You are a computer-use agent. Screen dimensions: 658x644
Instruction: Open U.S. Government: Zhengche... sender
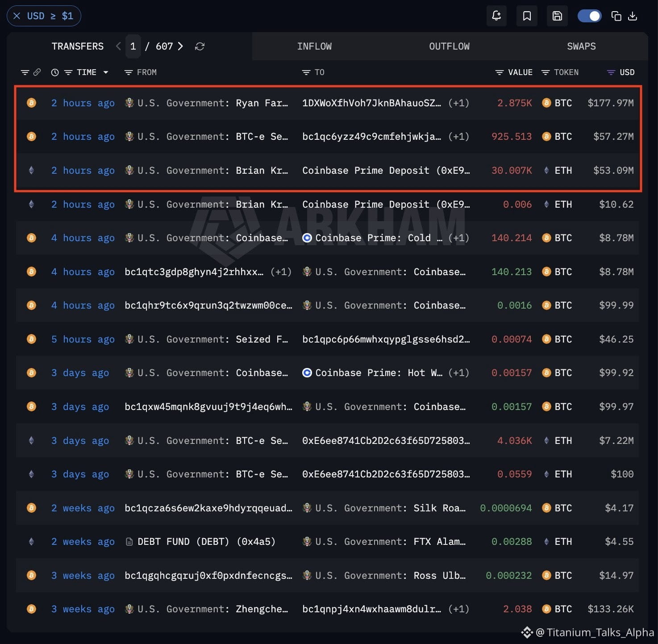click(x=207, y=609)
